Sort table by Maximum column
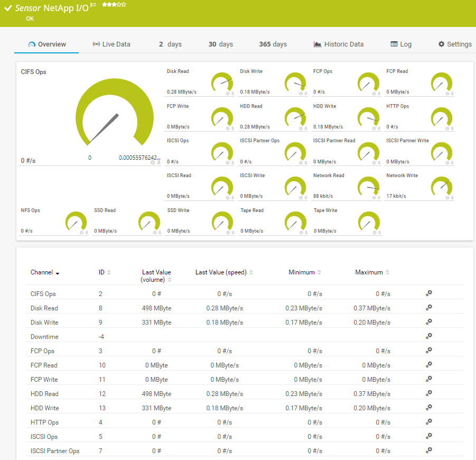Screen dimensions: 476x460 (387, 272)
